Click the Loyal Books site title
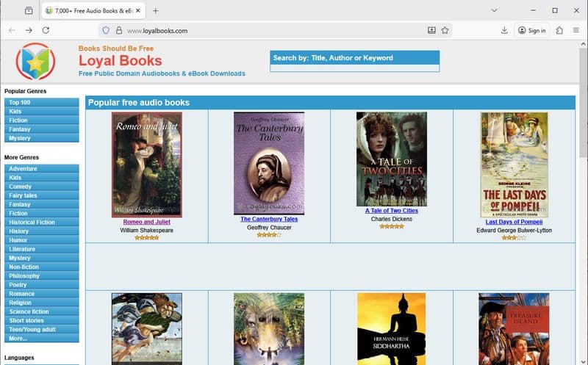Viewport: 588px width, 365px height. 120,61
